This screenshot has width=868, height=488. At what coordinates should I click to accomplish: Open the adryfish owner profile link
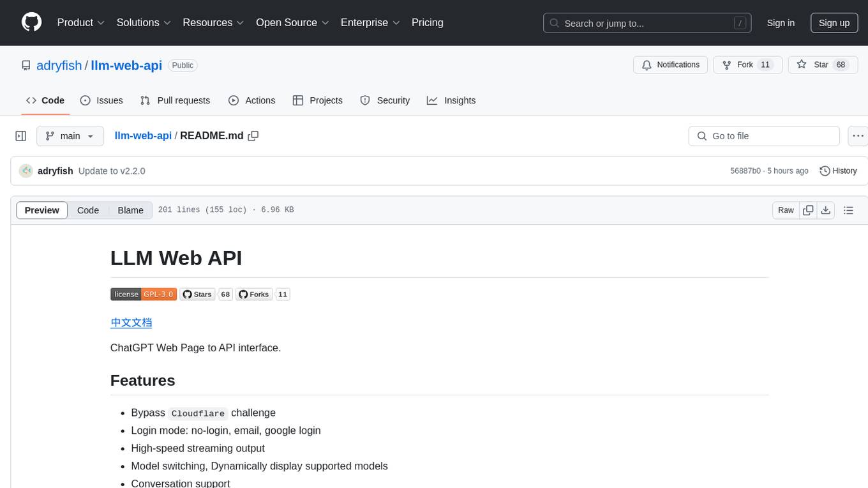(59, 65)
